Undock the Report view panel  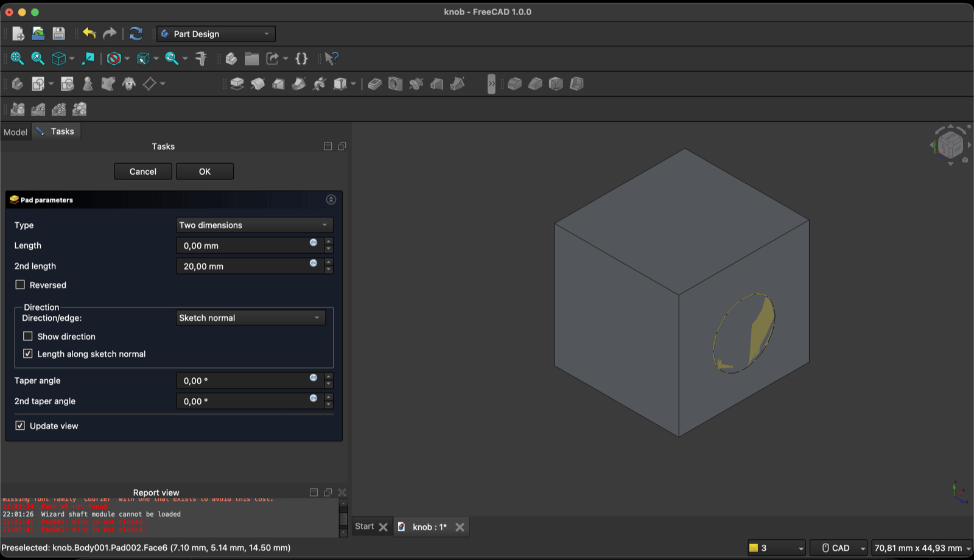click(328, 492)
